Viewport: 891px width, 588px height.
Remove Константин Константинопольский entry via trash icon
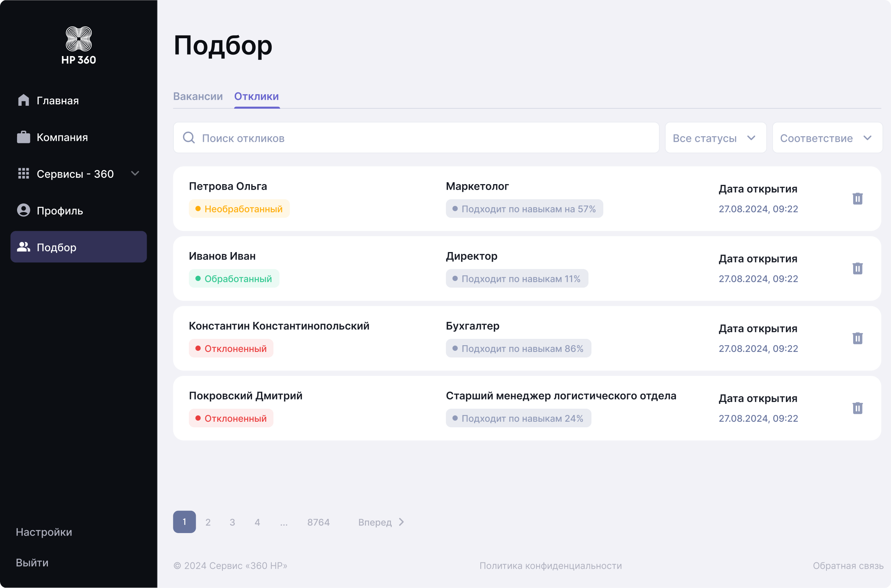tap(857, 338)
